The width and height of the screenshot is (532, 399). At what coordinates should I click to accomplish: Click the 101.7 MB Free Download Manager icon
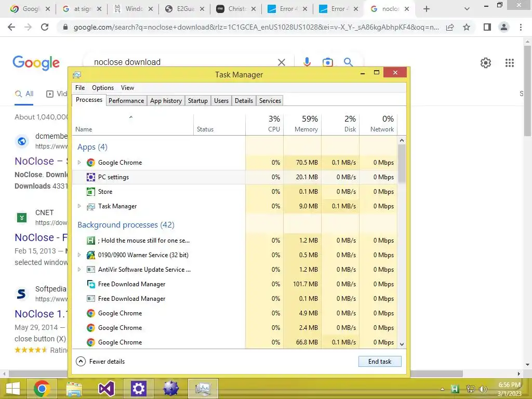pos(90,284)
